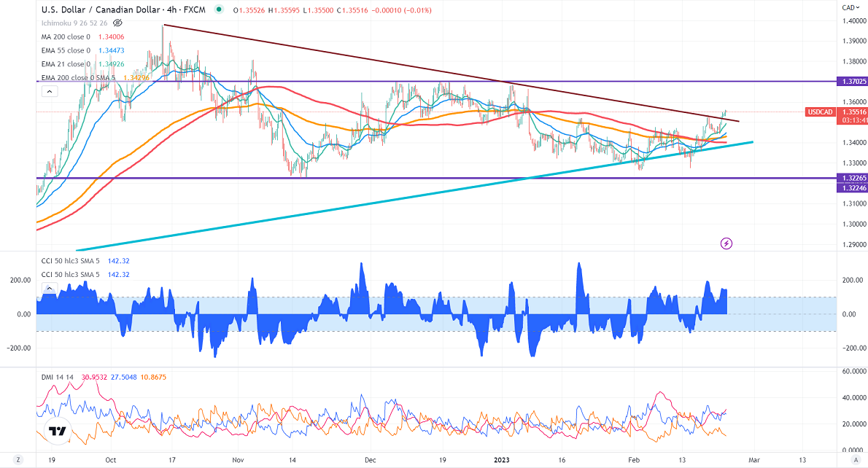The width and height of the screenshot is (868, 468).
Task: Select the EMA 200 indicator legend
Action: point(69,78)
